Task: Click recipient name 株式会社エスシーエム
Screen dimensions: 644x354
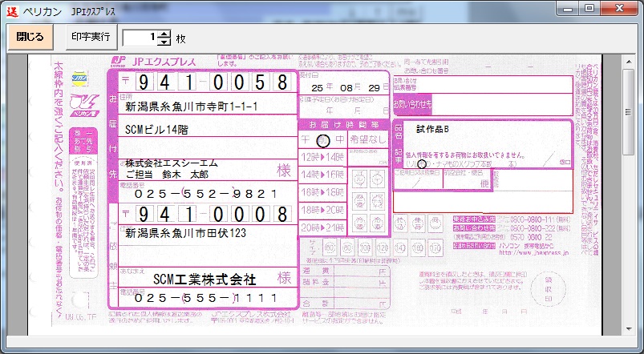Action: (172, 163)
